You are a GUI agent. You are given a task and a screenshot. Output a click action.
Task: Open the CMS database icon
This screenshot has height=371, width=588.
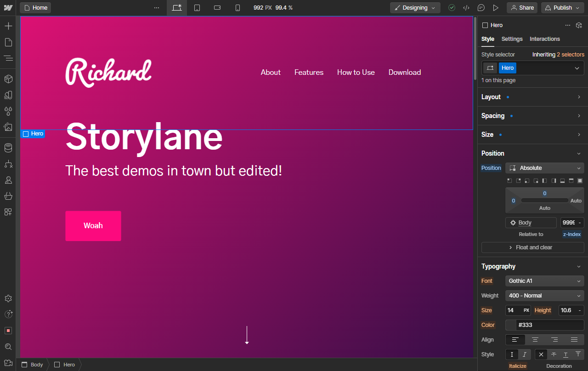point(8,148)
